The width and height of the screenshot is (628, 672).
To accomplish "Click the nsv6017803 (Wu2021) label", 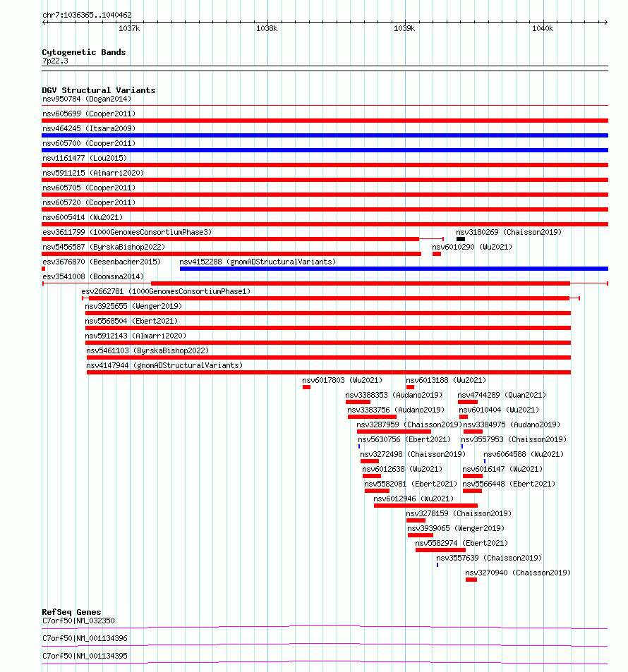I will click(342, 381).
